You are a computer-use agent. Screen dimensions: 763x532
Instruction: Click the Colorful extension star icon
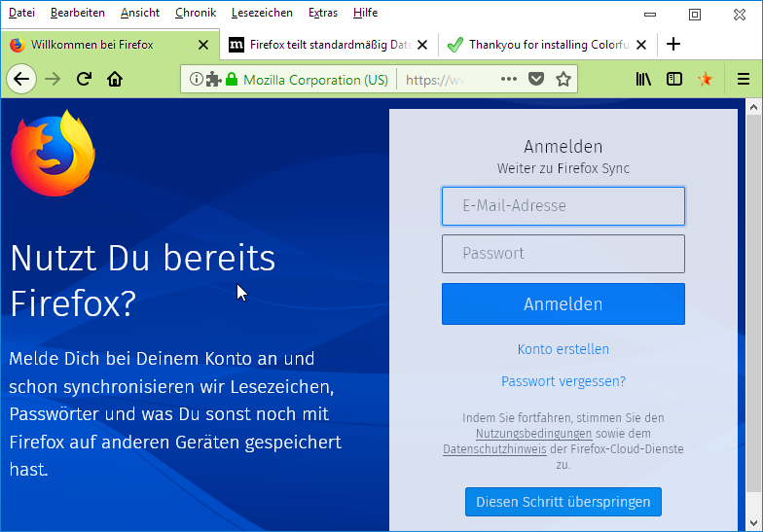coord(706,79)
